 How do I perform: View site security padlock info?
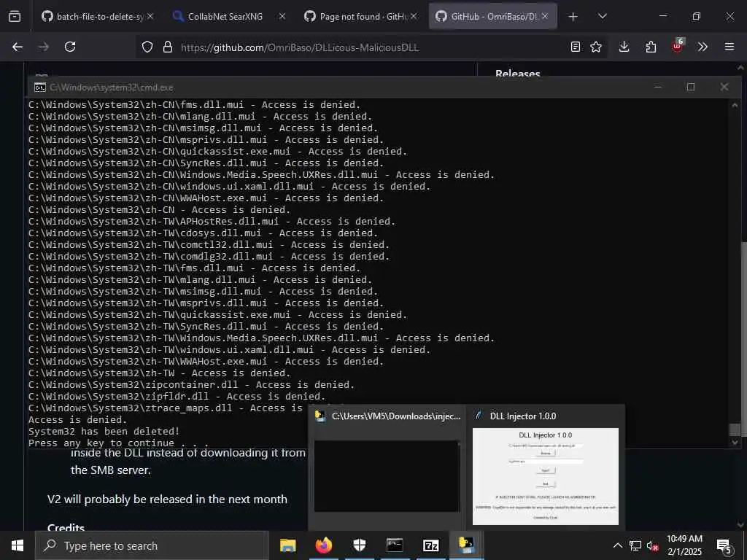point(167,47)
